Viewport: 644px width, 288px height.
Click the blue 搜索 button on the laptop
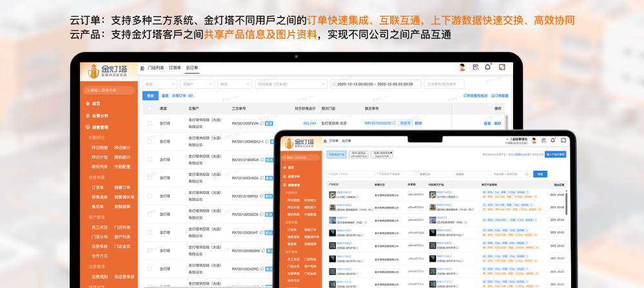tap(150, 95)
